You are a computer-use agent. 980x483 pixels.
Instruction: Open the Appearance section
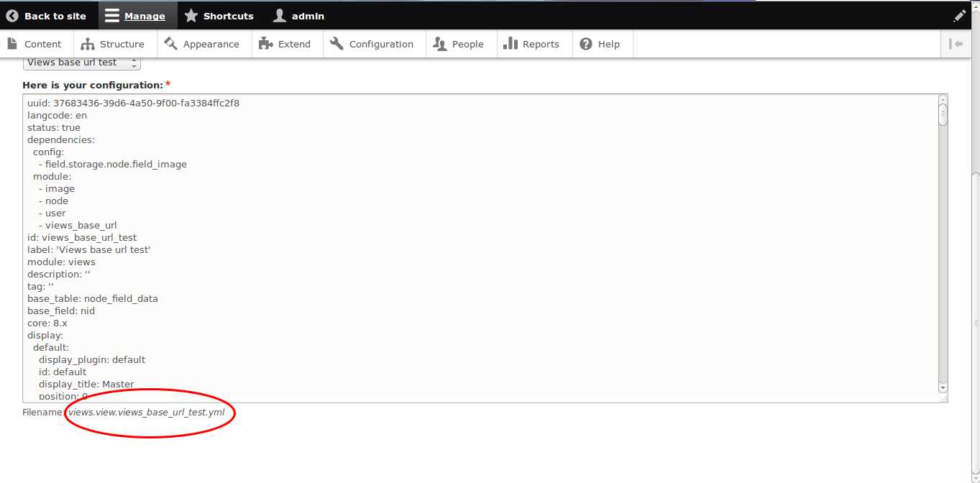(171, 44)
